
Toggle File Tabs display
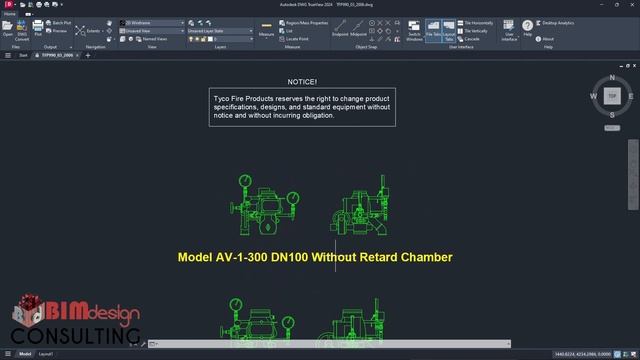(433, 31)
